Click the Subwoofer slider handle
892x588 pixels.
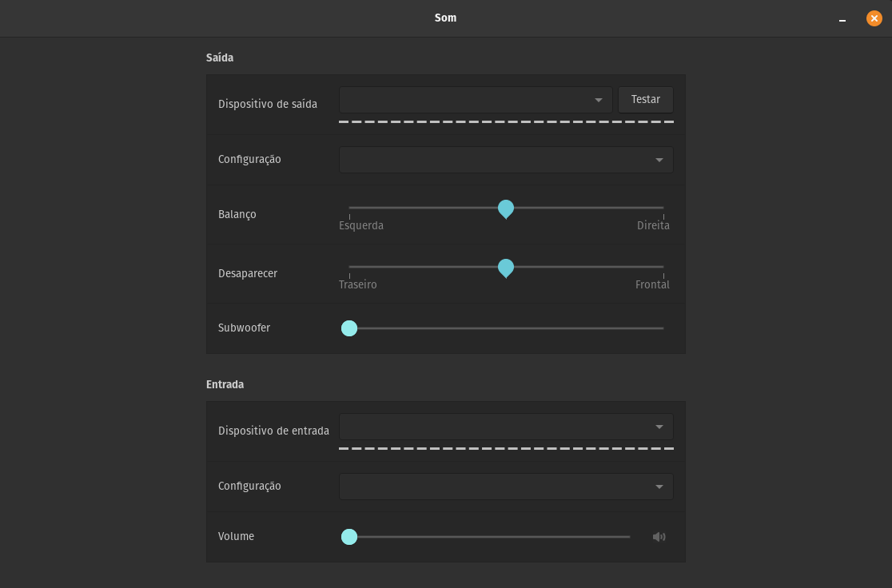349,328
